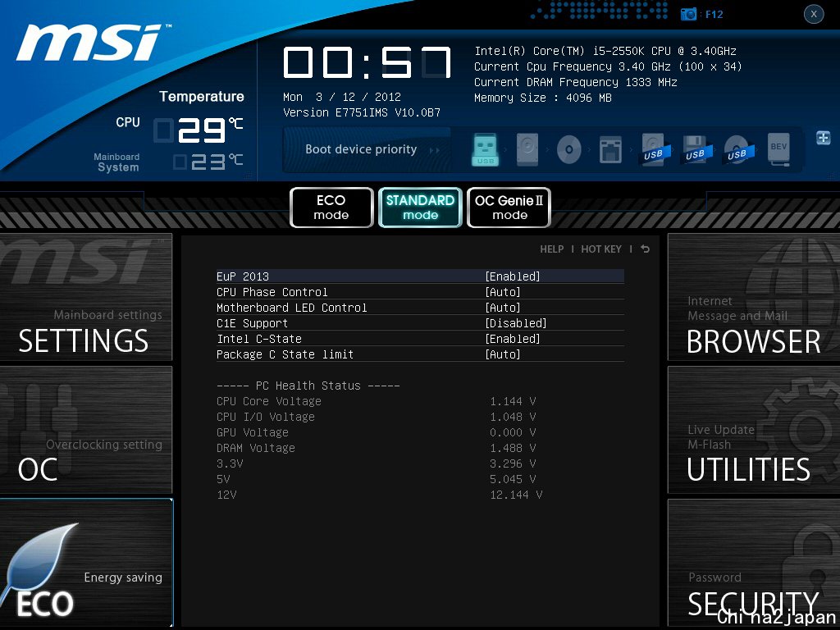Screen dimensions: 840x630
Task: Select the USB CD/DVD boot icon
Action: pos(737,150)
